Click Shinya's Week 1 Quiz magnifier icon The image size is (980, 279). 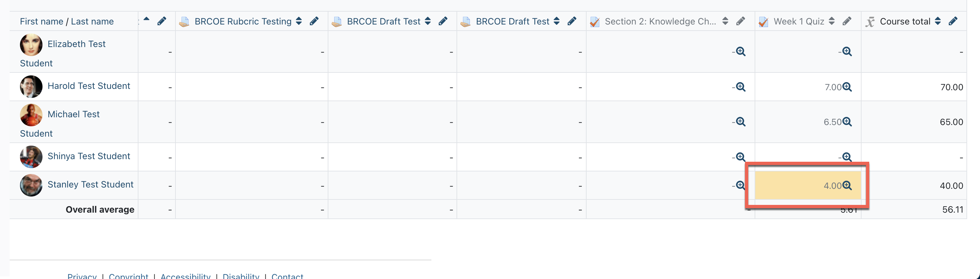tap(847, 157)
